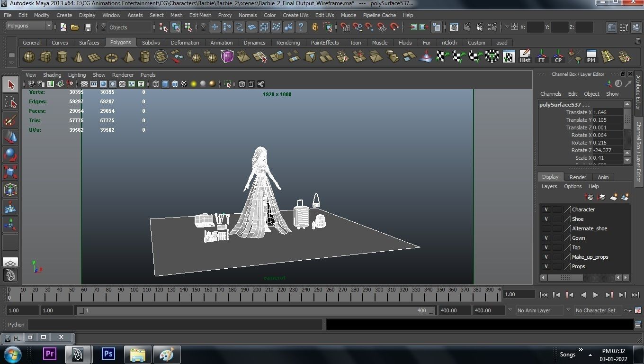The image size is (644, 364).
Task: Toggle smooth shade all viewport button
Action: [165, 84]
